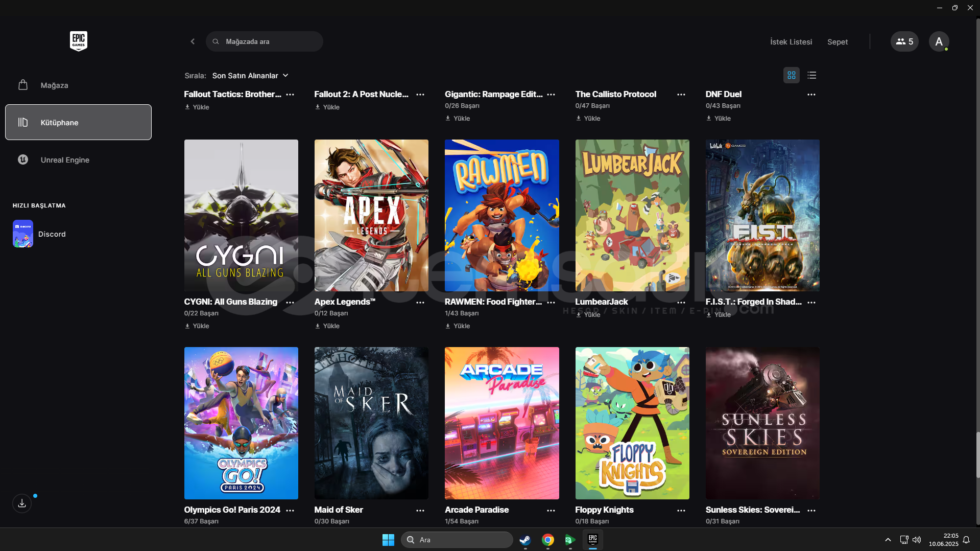The width and height of the screenshot is (980, 551).
Task: Switch to list view layout
Action: 812,75
